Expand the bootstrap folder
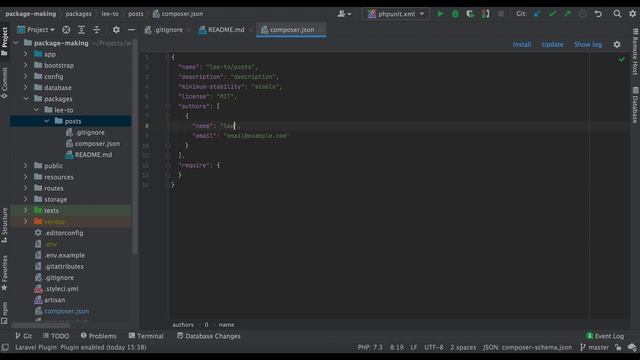 point(26,65)
